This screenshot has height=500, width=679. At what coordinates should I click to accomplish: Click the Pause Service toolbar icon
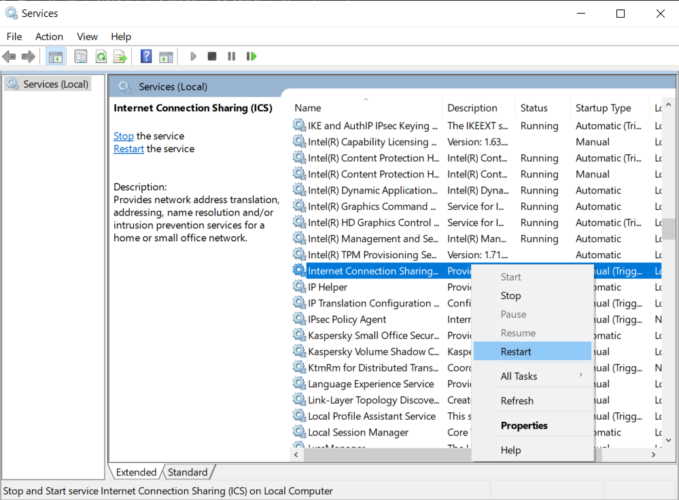232,56
